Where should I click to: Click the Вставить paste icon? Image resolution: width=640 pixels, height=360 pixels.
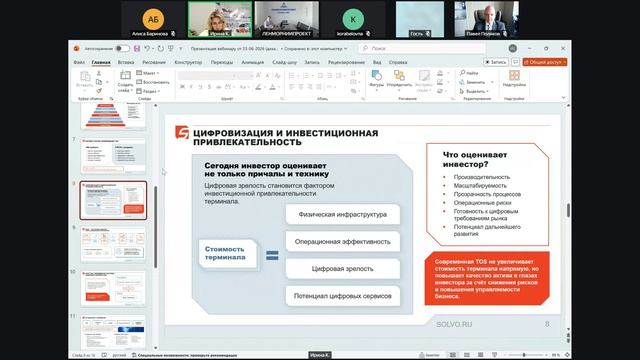pyautogui.click(x=85, y=76)
